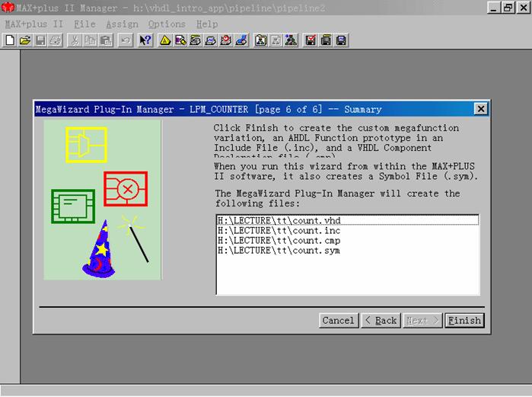Viewport: 532px width, 397px height.
Task: Click the Copy toolbar icon
Action: (x=91, y=40)
